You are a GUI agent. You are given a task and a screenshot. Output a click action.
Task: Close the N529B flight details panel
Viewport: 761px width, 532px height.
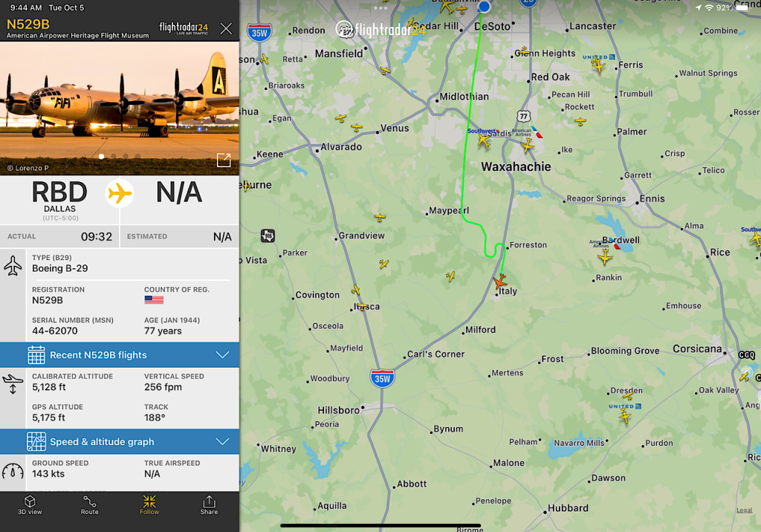point(226,29)
